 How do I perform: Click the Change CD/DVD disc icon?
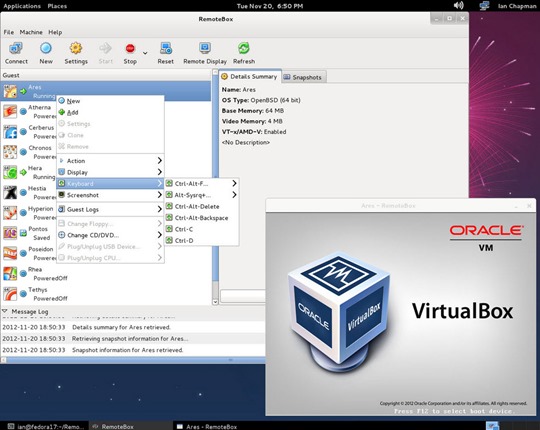point(62,235)
